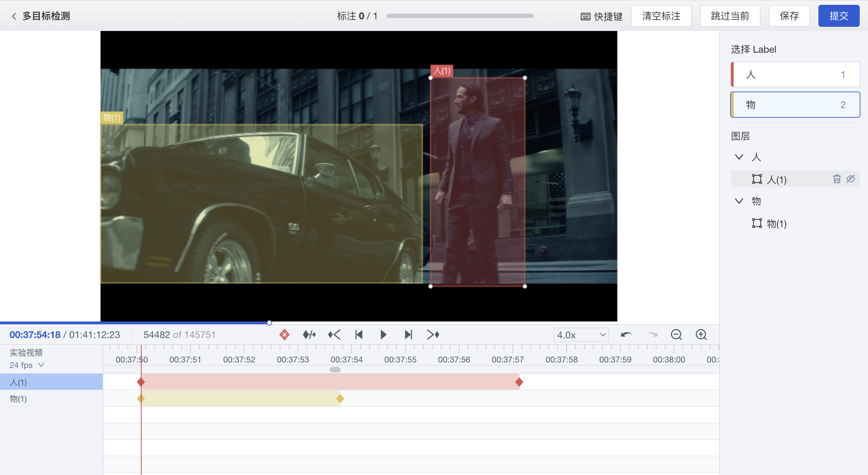The height and width of the screenshot is (475, 868).
Task: Click the red 人(1) track segment
Action: coord(330,382)
